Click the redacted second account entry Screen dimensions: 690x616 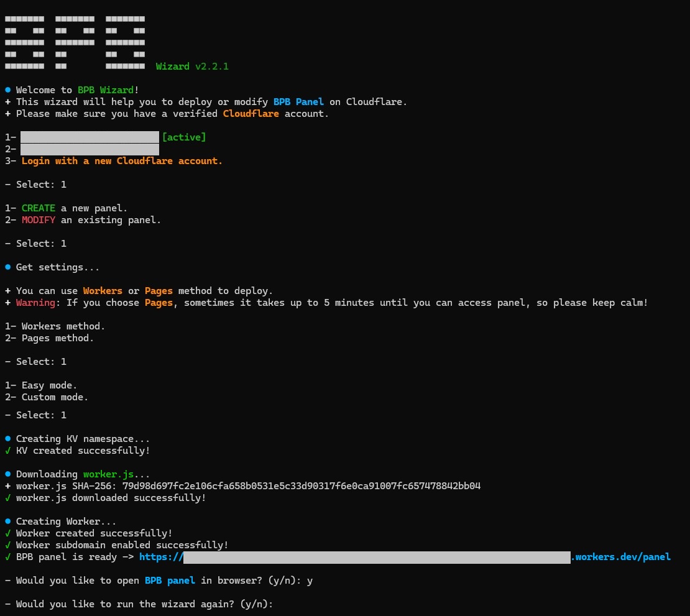click(90, 149)
